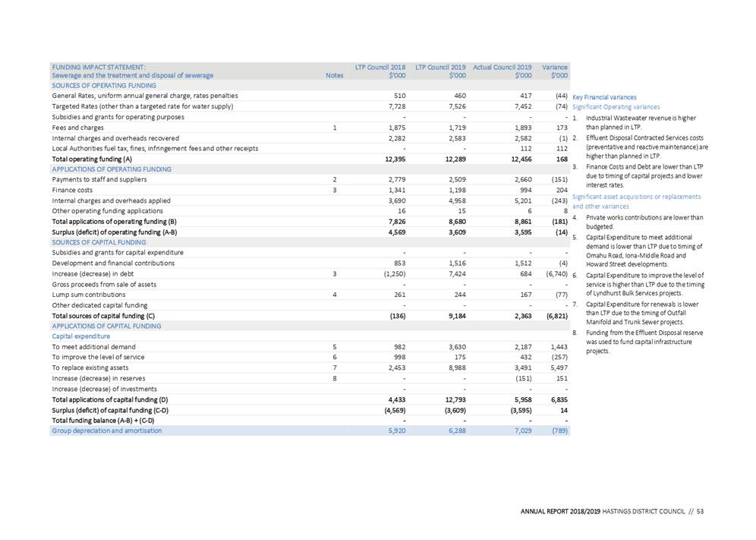Viewport: 756px width, 540px height.
Task: Click the "Fees and charges" row label
Action: pyautogui.click(x=77, y=128)
